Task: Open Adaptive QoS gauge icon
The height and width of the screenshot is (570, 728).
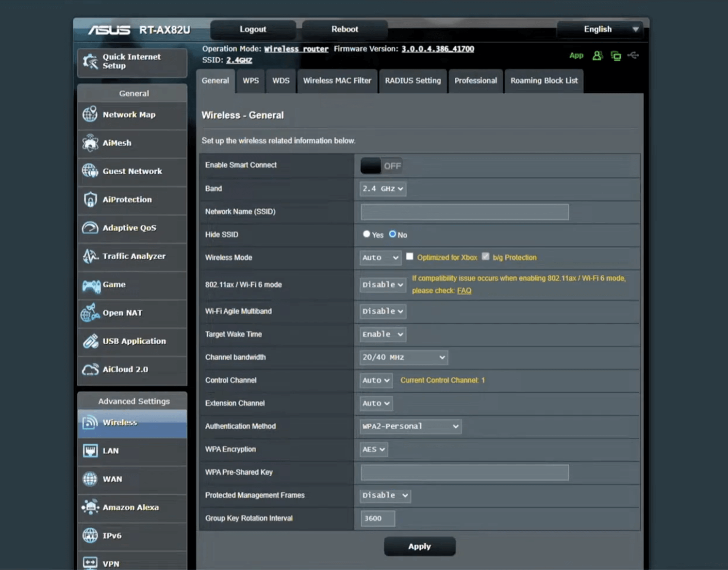Action: coord(90,228)
